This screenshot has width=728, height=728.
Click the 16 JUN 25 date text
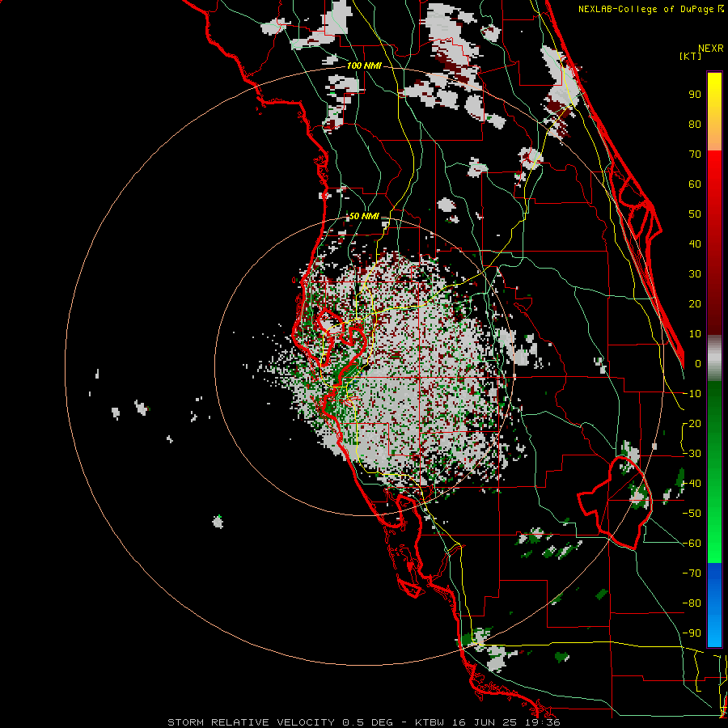485,722
